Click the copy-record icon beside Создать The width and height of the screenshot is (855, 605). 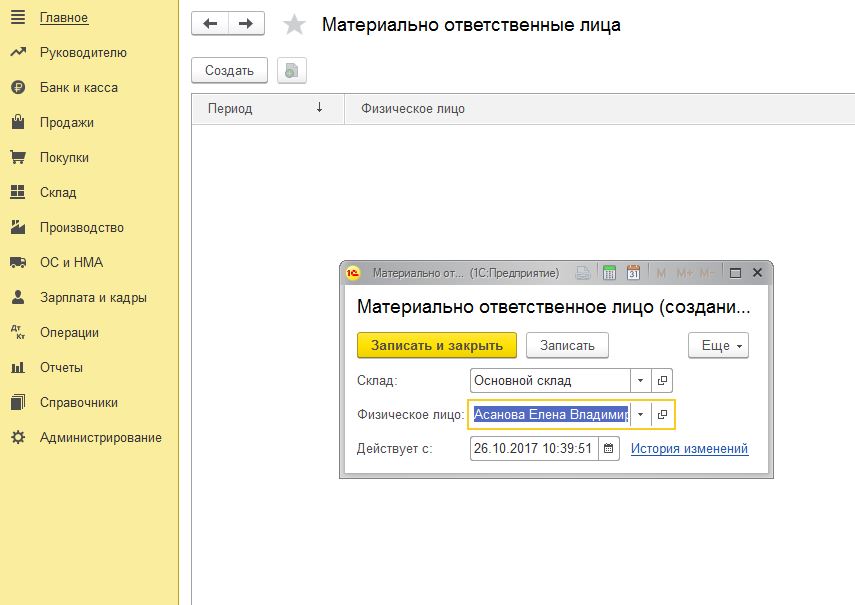(291, 71)
